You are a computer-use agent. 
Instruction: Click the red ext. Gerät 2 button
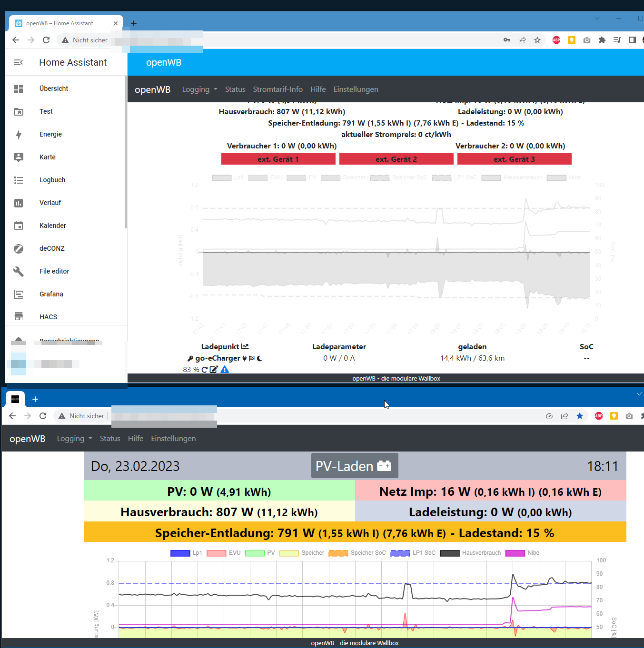(396, 159)
